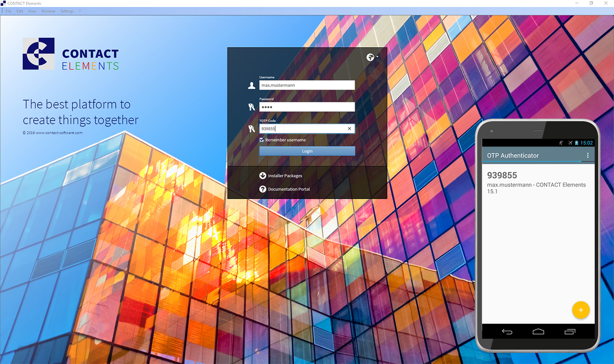Tap the battery icon in phone status bar

tap(576, 143)
